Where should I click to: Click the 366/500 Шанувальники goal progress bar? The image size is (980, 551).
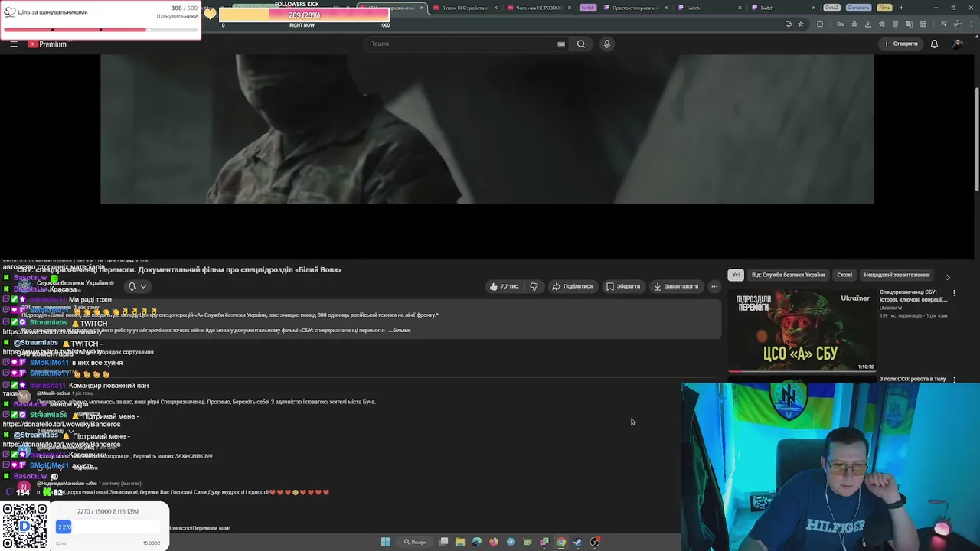point(100,30)
